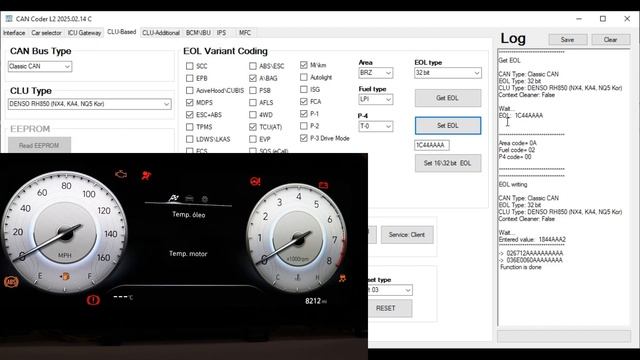
Task: Open the reset type dropdown
Action: click(390, 290)
